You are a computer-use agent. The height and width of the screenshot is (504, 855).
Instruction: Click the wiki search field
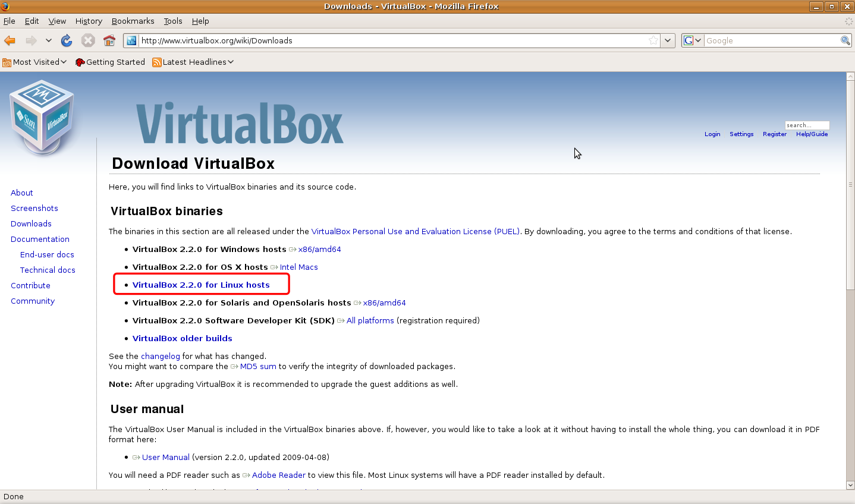point(807,125)
